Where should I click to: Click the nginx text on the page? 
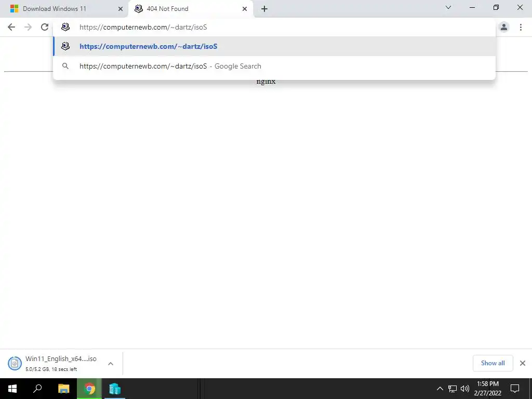pyautogui.click(x=265, y=82)
